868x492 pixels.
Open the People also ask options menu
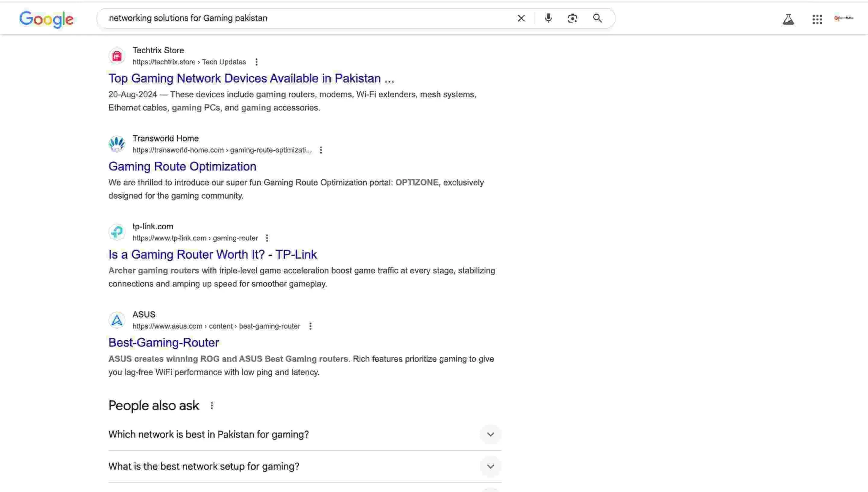click(212, 405)
